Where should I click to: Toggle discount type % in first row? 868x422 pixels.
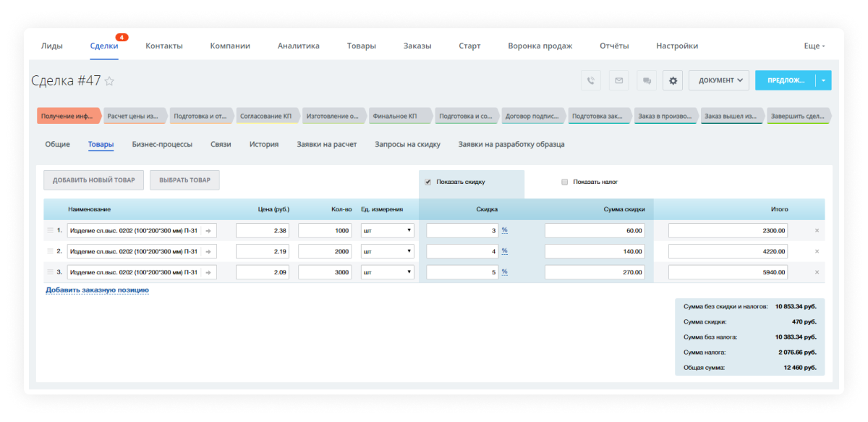(504, 230)
